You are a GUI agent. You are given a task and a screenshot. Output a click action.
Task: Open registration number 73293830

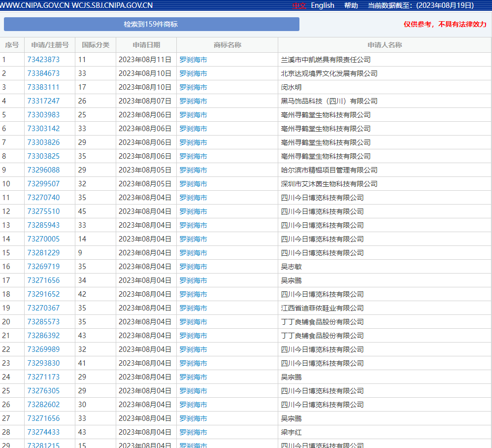coord(43,364)
